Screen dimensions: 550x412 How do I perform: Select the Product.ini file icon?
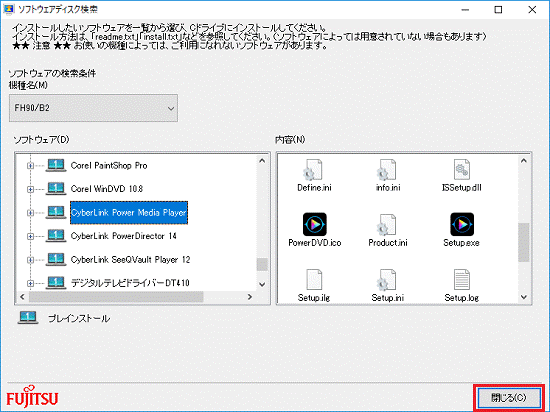pyautogui.click(x=387, y=224)
